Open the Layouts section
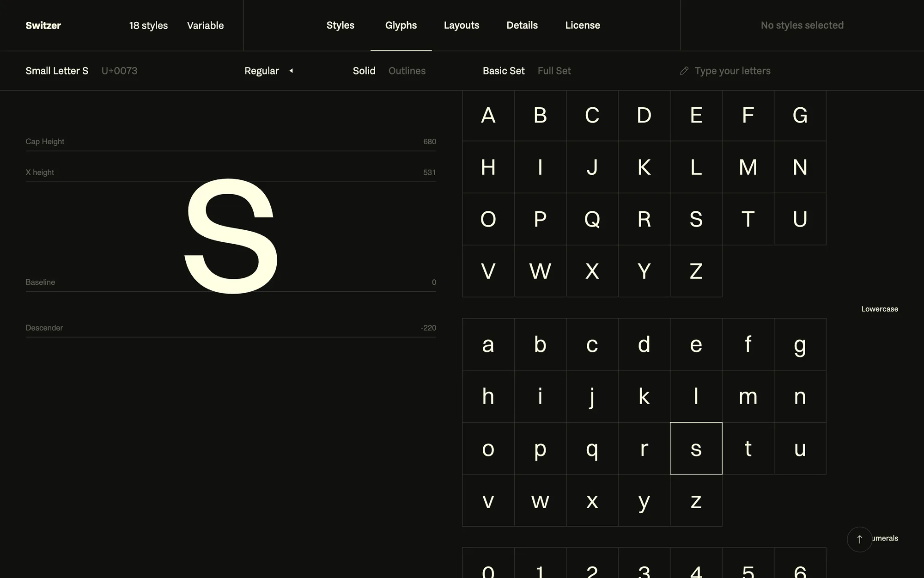The height and width of the screenshot is (578, 924). click(462, 25)
